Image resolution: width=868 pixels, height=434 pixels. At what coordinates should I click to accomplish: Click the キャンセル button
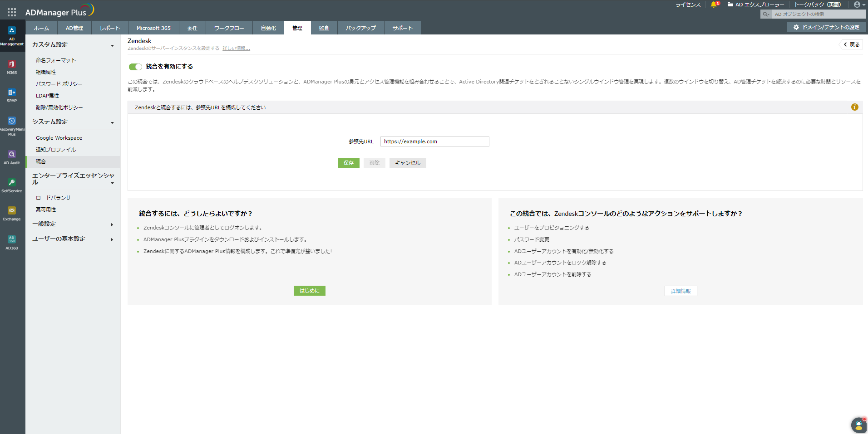pyautogui.click(x=408, y=163)
